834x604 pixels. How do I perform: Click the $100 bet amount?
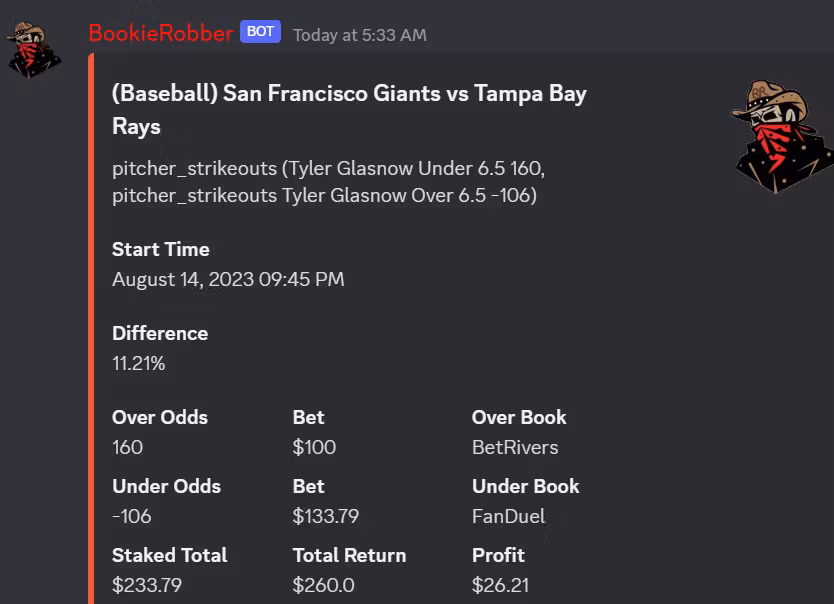click(314, 447)
